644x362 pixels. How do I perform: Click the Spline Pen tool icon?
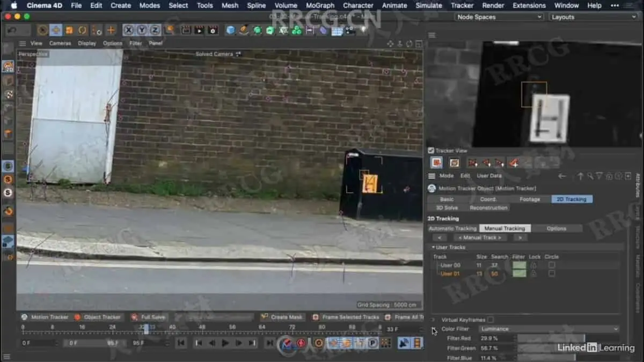[x=244, y=30]
